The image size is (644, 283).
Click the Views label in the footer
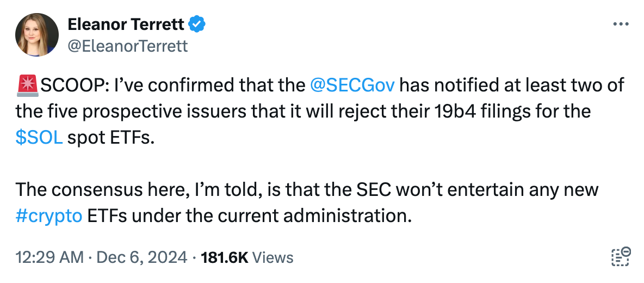click(273, 257)
